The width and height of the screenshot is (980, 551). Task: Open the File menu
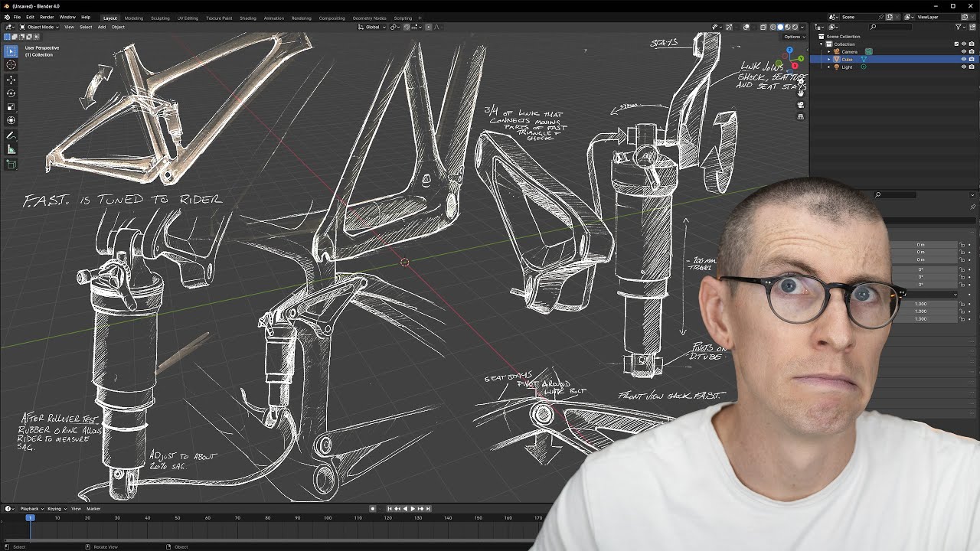point(17,17)
